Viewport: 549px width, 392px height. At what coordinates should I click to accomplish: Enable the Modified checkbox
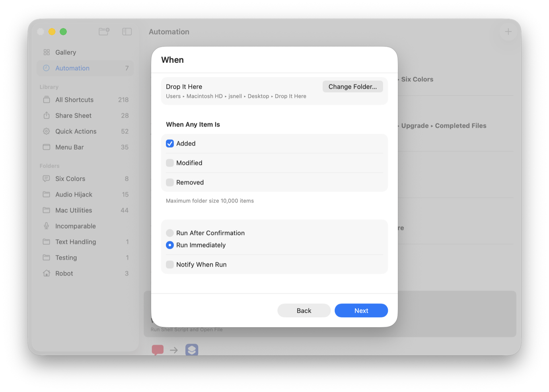pos(170,163)
